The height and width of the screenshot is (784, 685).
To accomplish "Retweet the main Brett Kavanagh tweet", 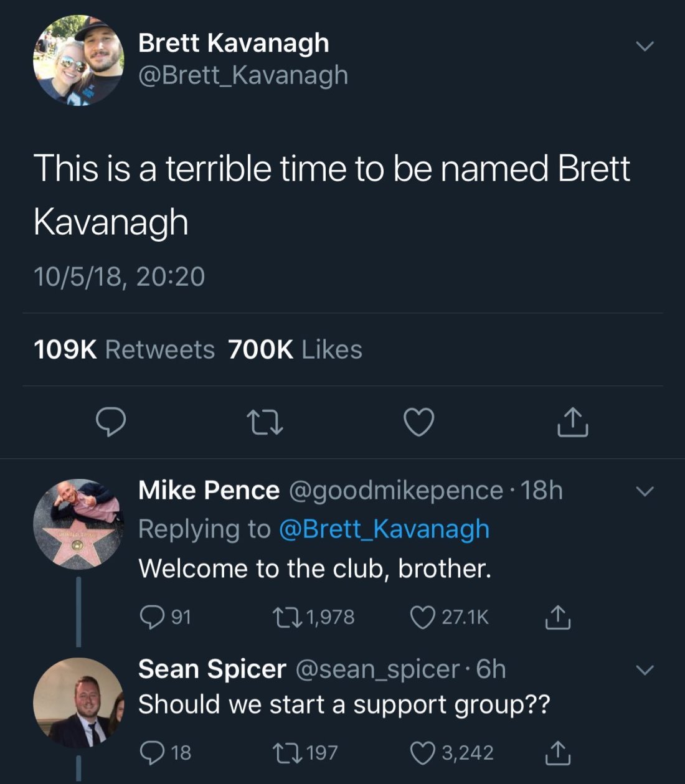I will (x=265, y=422).
